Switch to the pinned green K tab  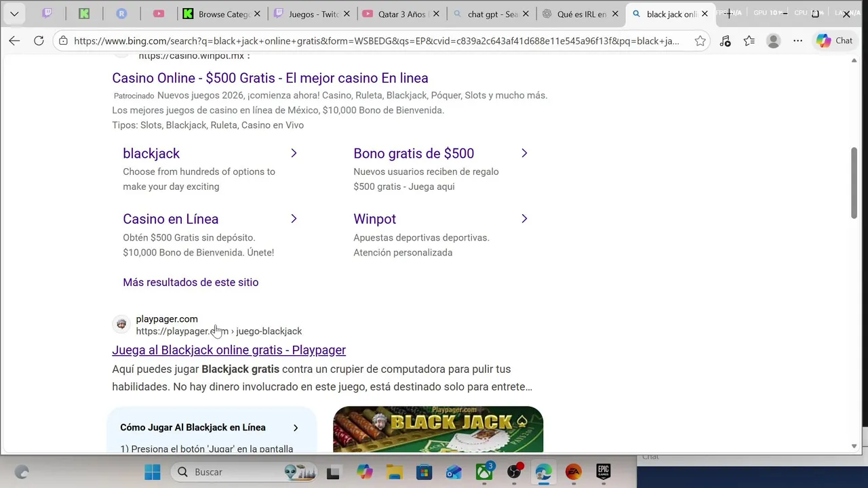click(x=84, y=14)
